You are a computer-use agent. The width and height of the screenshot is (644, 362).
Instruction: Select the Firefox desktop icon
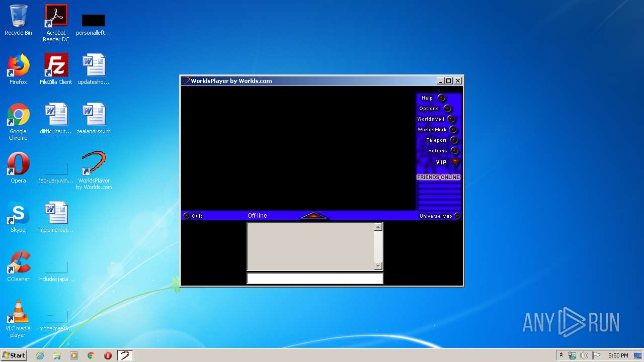tap(18, 69)
